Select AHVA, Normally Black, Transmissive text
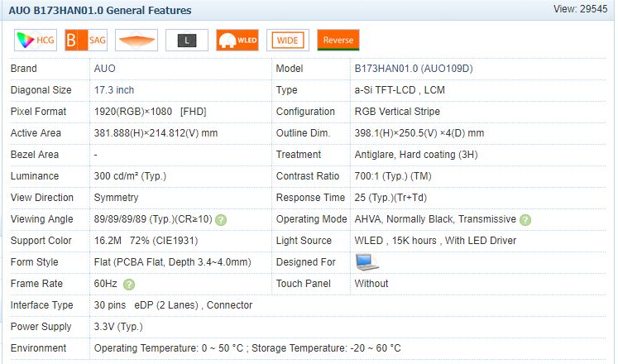 point(435,219)
